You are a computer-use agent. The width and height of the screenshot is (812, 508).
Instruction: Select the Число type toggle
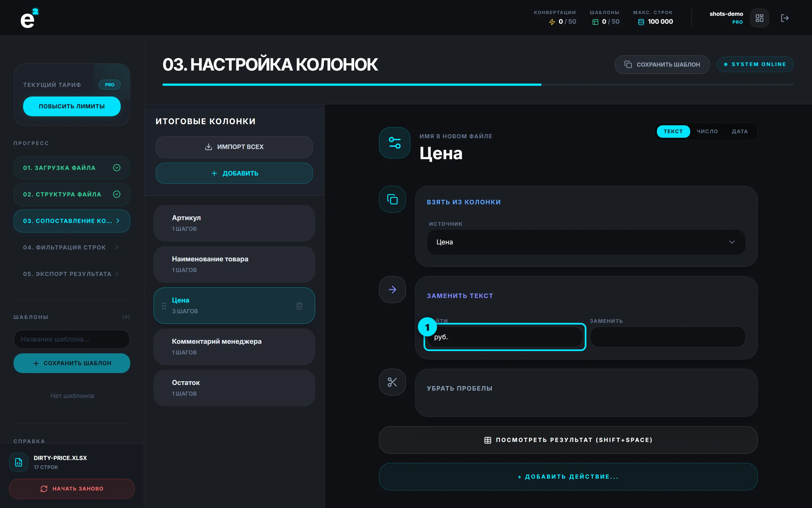[707, 131]
